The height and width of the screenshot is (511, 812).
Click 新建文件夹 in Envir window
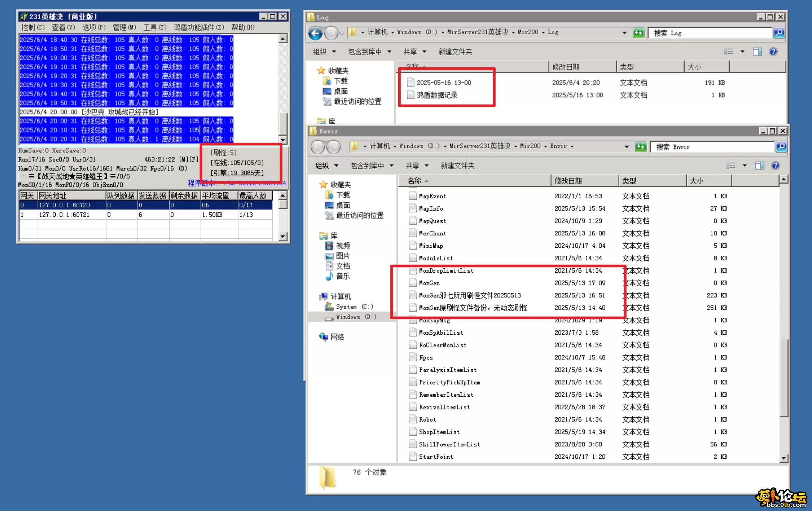457,165
